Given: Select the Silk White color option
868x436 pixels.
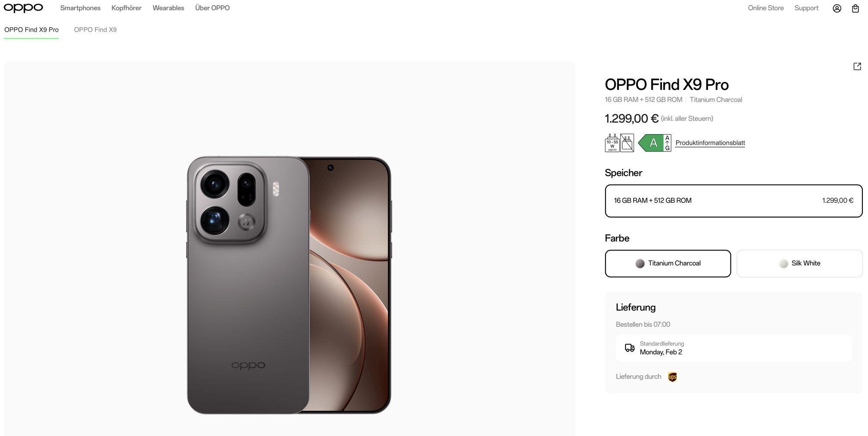Looking at the screenshot, I should pyautogui.click(x=799, y=264).
